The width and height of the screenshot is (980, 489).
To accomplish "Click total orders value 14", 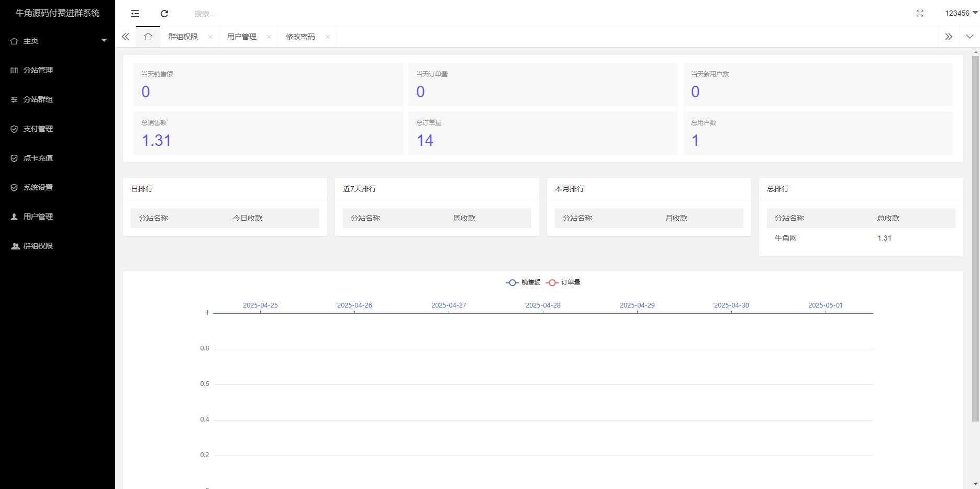I will [x=425, y=140].
